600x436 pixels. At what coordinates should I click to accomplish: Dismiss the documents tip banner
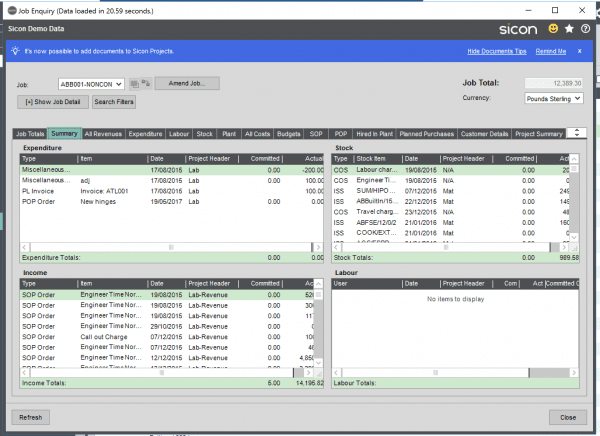point(579,51)
